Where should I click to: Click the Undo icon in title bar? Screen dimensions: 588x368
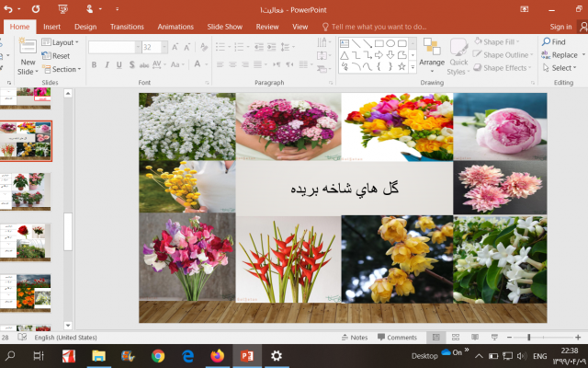click(8, 9)
